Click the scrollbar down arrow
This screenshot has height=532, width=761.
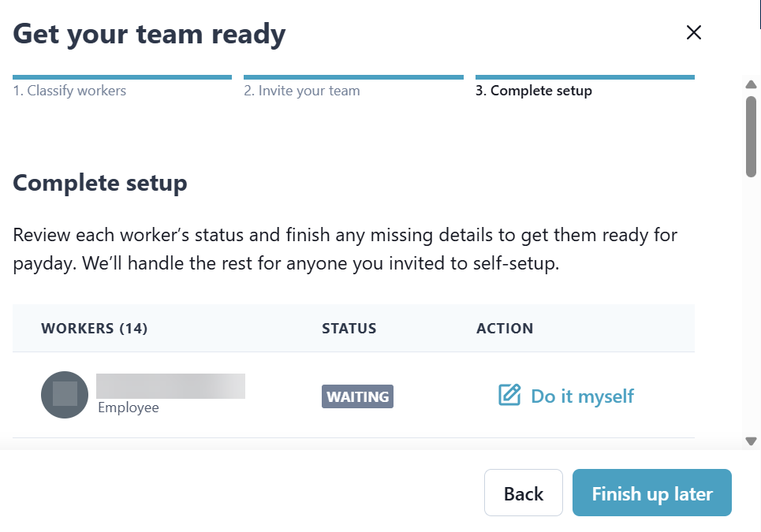(x=751, y=441)
